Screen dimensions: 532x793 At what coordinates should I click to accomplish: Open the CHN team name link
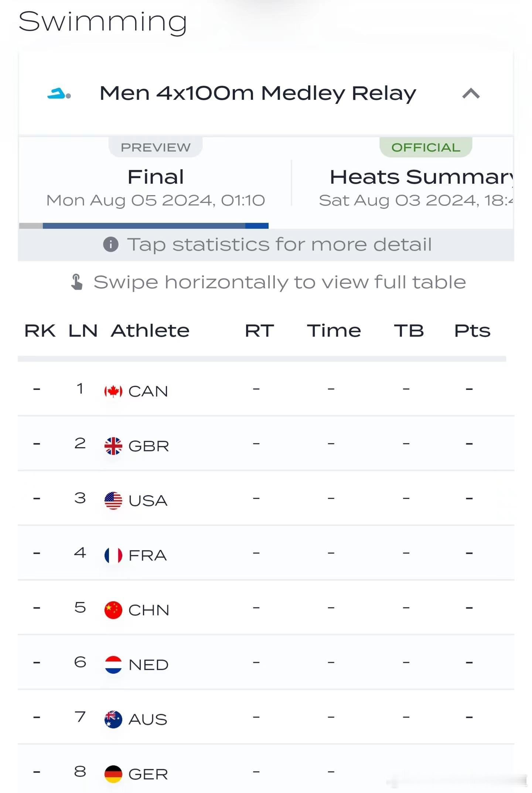149,610
